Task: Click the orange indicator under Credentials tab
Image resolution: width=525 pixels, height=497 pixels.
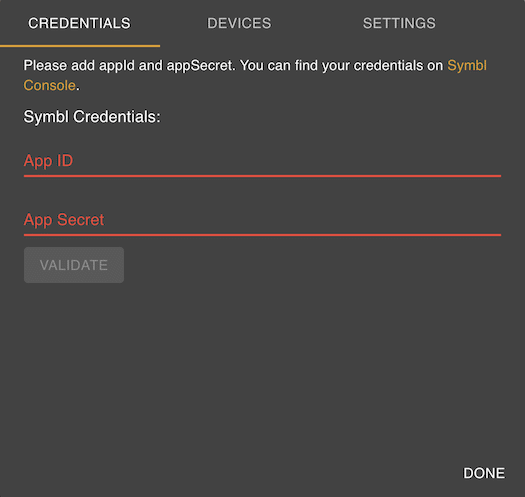Action: [x=80, y=46]
